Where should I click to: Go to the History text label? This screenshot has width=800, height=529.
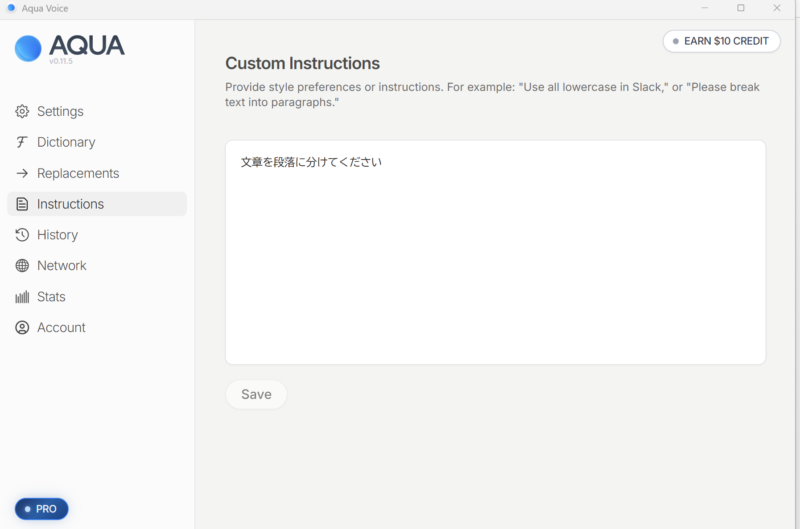(57, 235)
